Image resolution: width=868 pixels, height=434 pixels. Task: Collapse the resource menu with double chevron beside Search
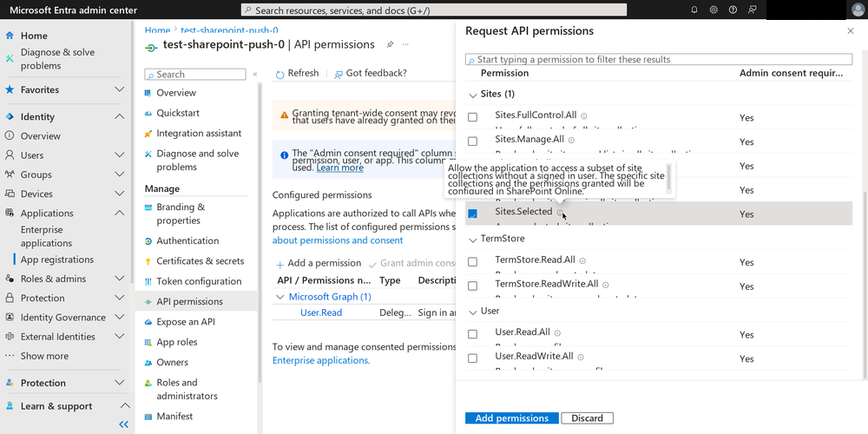(x=255, y=74)
